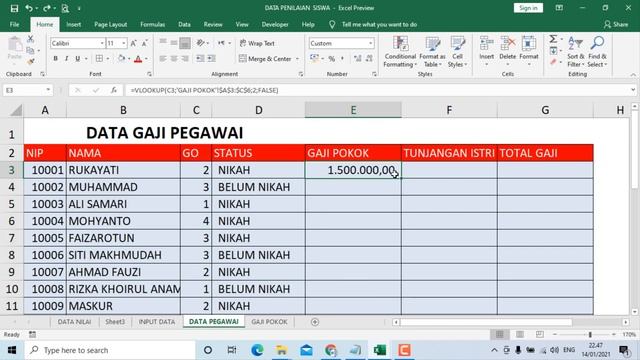
Task: Open the Calibri font name dropdown
Action: pyautogui.click(x=102, y=43)
